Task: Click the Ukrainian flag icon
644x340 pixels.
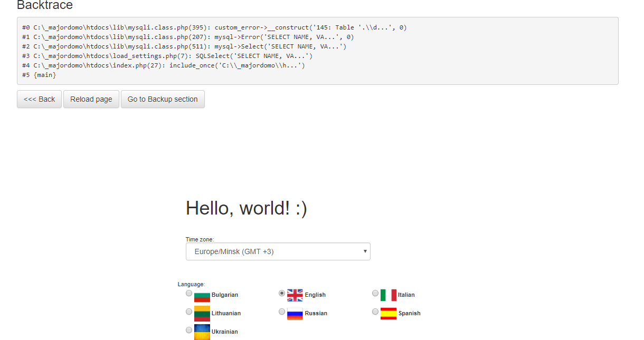Action: point(202,332)
